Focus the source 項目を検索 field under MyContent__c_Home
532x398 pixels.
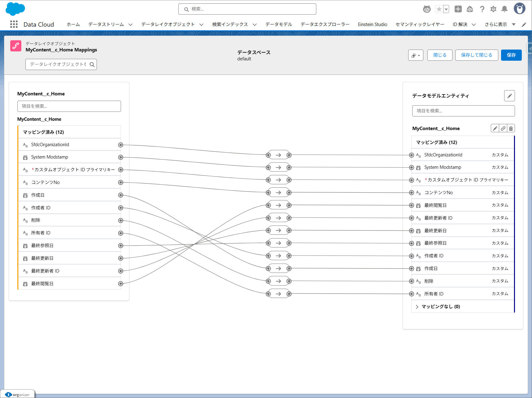pos(69,106)
